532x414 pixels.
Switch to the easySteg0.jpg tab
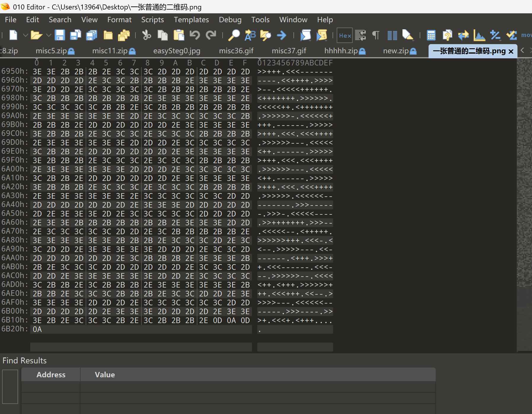coord(177,51)
